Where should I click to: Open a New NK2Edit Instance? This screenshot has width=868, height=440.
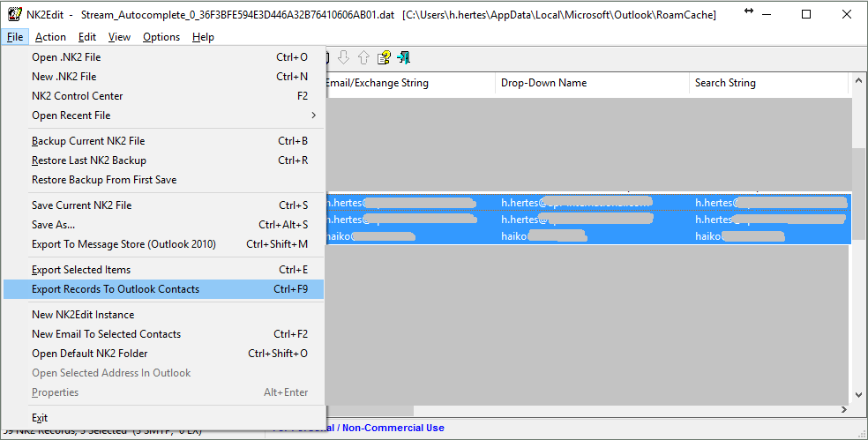(163, 315)
